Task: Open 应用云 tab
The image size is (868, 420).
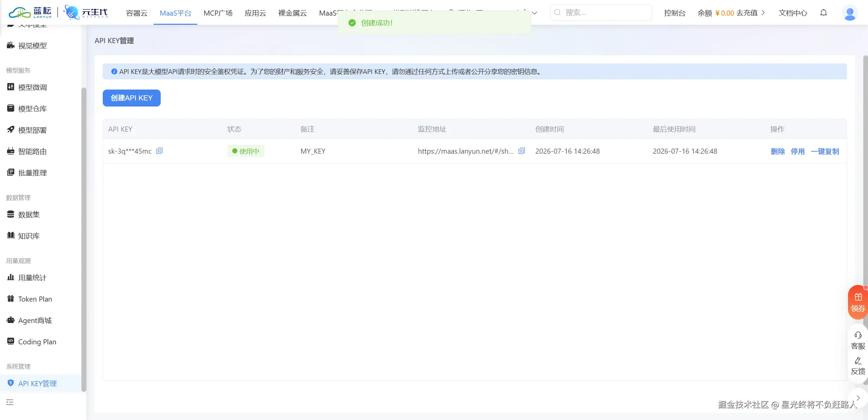Action: tap(255, 13)
